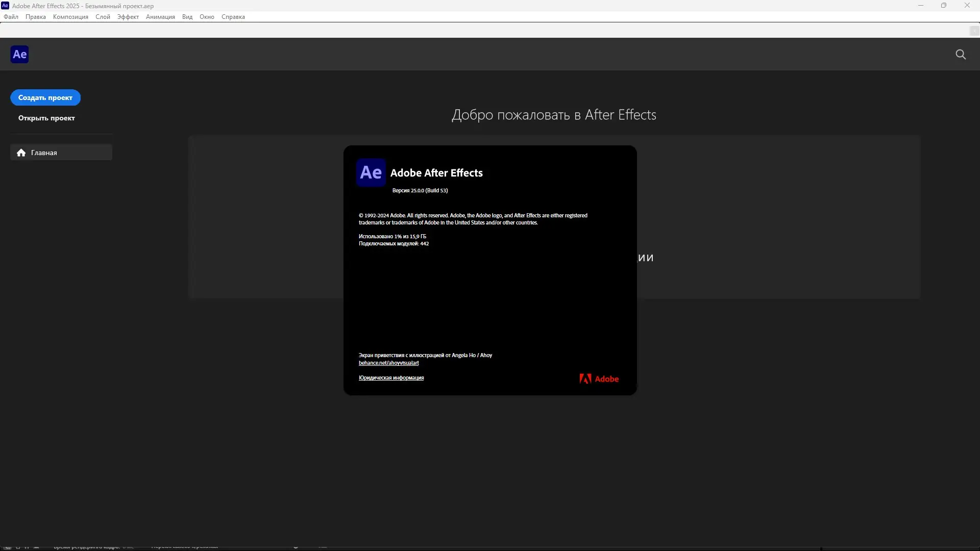Viewport: 980px width, 551px height.
Task: Click the collapse button below the menu bar
Action: [x=974, y=31]
